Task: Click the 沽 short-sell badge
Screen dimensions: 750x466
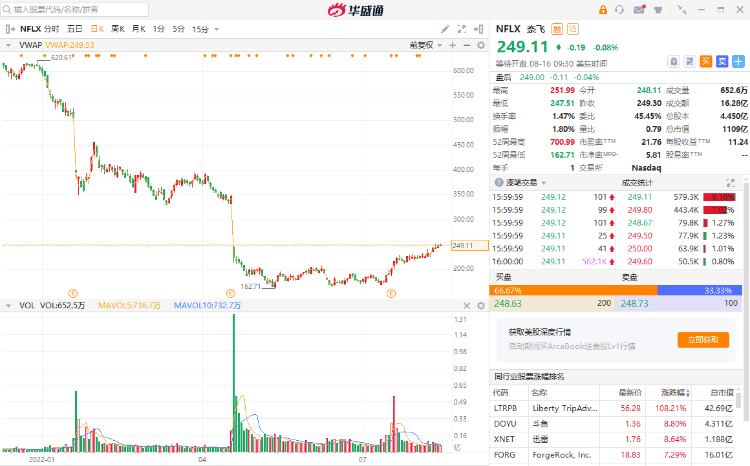Action: tap(573, 29)
